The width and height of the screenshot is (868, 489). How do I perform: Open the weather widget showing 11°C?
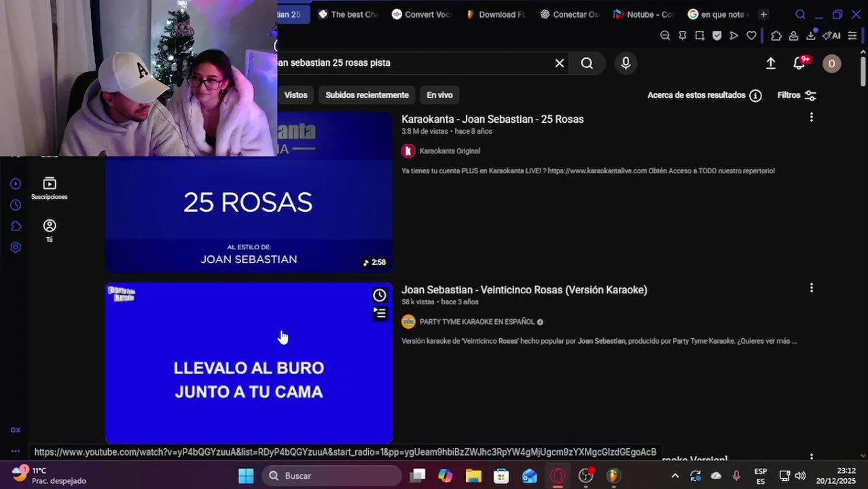[49, 476]
